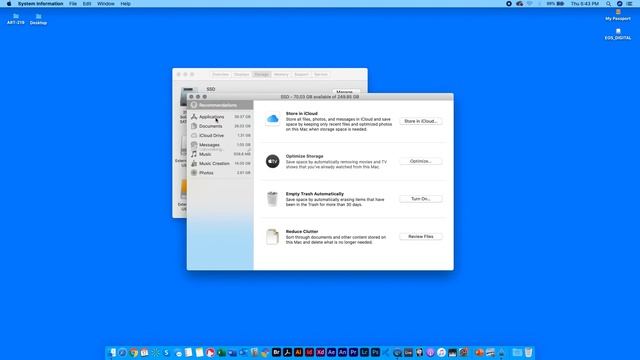Open Notification Center in menu bar
Screen dimensions: 640x360
629,4
